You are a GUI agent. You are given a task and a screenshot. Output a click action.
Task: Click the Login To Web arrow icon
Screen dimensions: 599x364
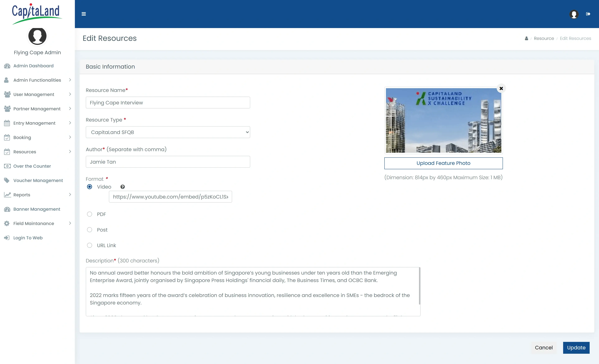coord(7,238)
